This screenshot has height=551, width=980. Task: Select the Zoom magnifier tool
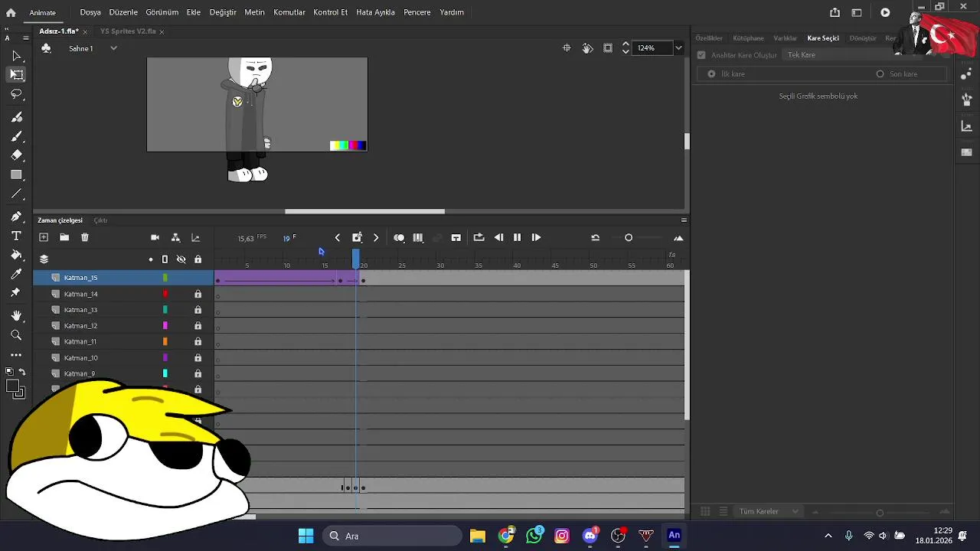17,335
